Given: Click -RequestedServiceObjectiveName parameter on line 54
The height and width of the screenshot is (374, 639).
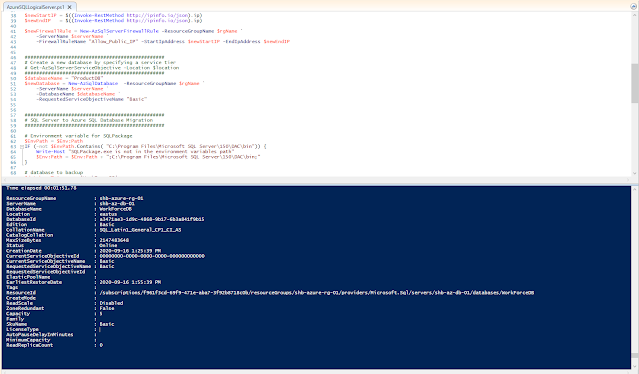Looking at the screenshot, I should (80, 99).
